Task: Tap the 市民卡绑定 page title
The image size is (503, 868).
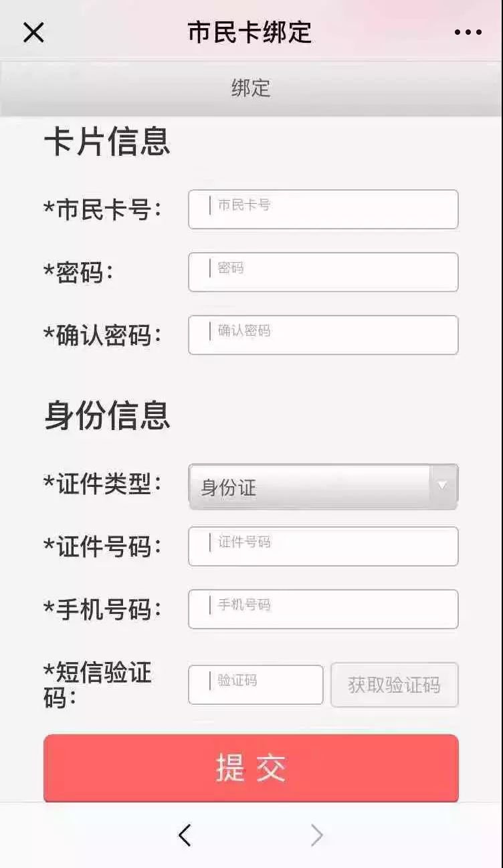Action: click(249, 32)
